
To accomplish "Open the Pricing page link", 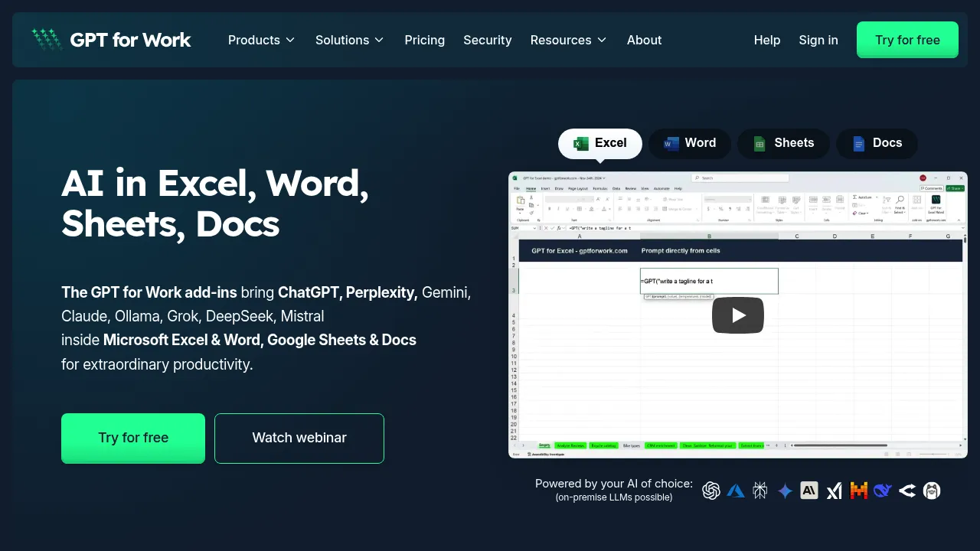I will (425, 40).
